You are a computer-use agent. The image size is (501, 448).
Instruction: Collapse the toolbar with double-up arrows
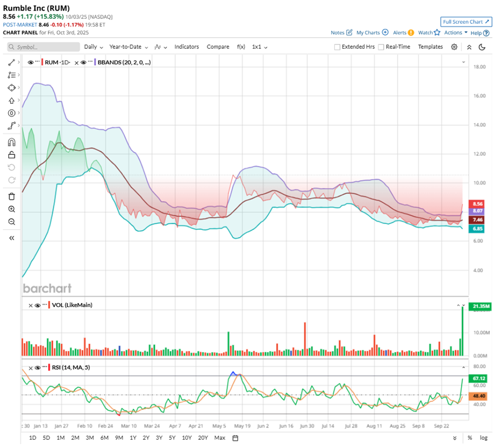[469, 47]
